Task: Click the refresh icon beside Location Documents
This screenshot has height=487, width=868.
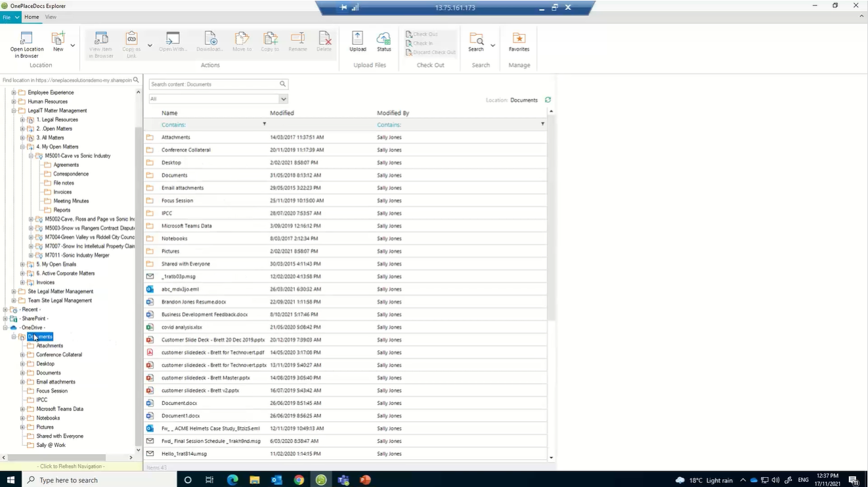Action: [x=548, y=100]
